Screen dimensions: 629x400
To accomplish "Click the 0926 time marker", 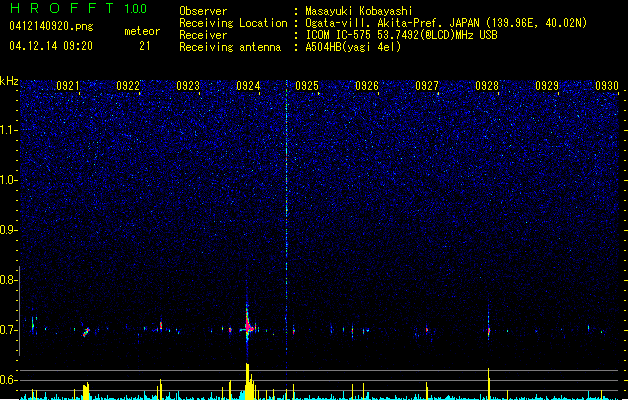I will [x=367, y=85].
